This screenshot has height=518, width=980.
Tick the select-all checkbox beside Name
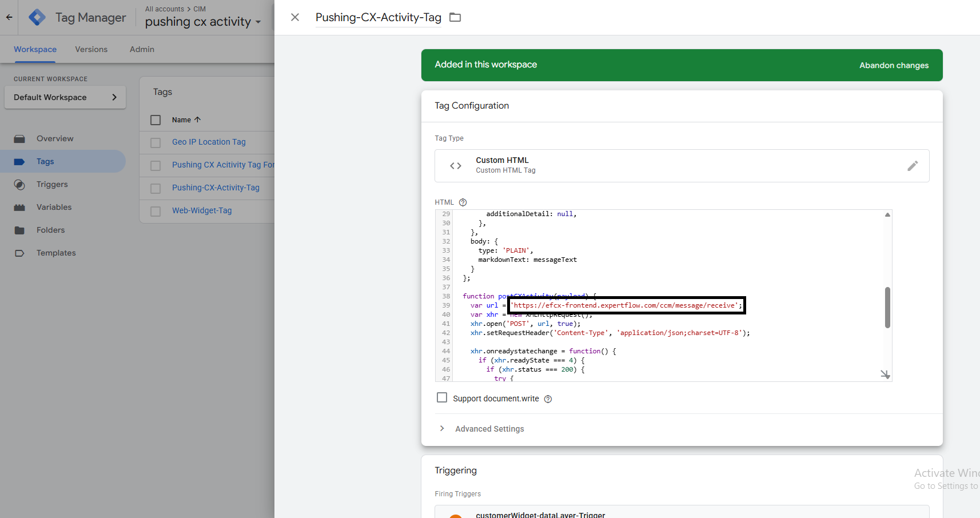click(156, 120)
